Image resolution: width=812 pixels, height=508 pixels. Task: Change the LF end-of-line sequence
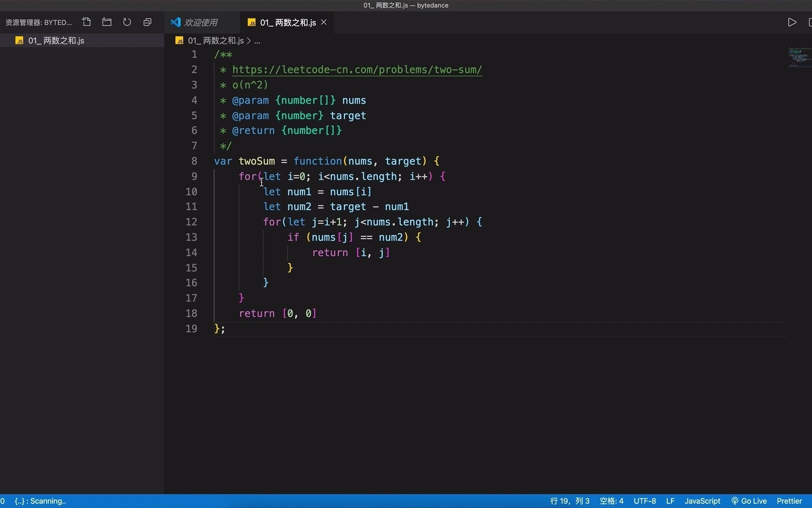coord(670,501)
